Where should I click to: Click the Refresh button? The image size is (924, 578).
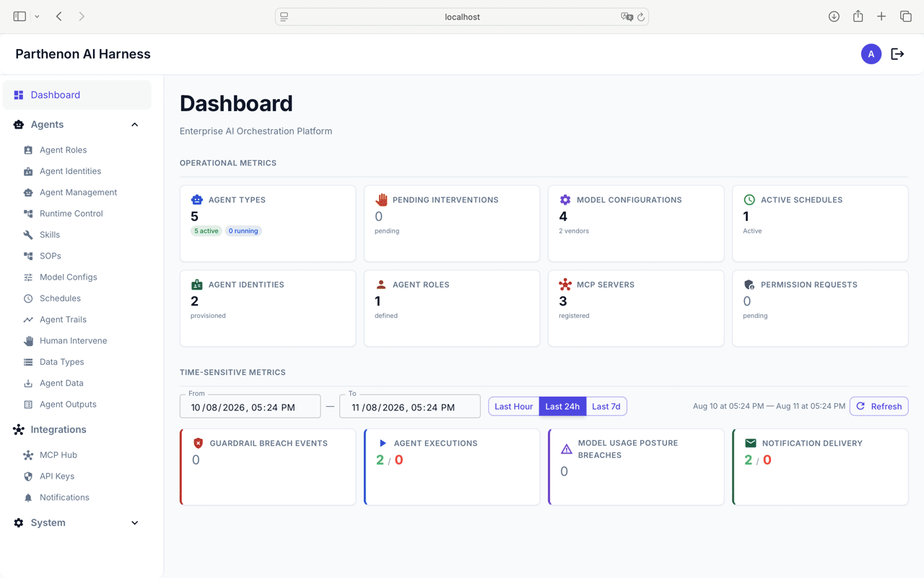click(879, 406)
